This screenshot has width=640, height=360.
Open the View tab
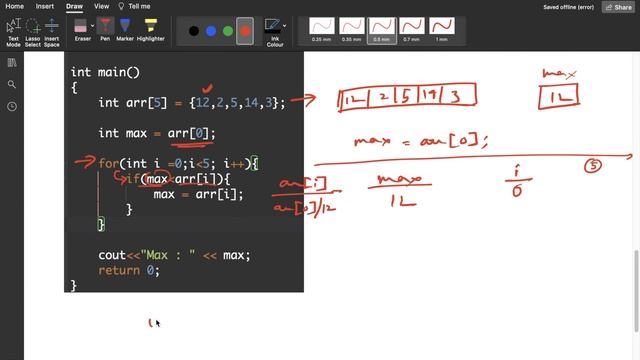[101, 7]
